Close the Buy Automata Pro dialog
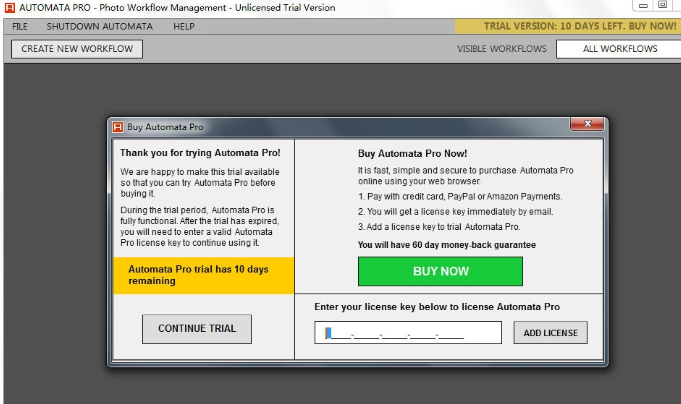 (587, 124)
